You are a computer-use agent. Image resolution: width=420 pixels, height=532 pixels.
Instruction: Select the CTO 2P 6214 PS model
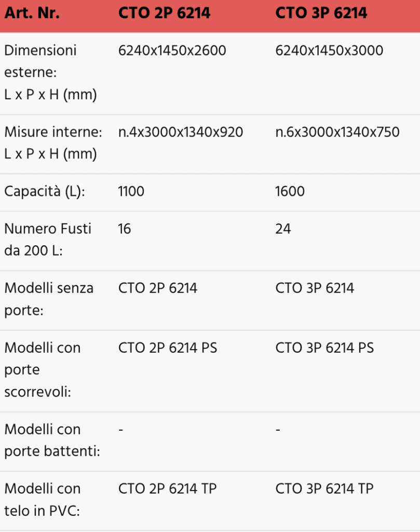[168, 348]
